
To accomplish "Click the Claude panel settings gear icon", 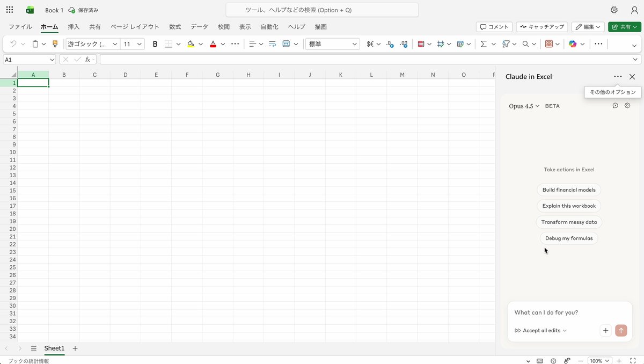I will [x=627, y=106].
